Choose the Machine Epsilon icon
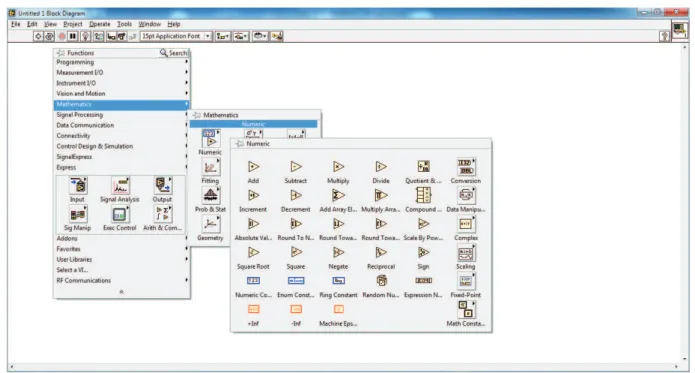 [338, 309]
